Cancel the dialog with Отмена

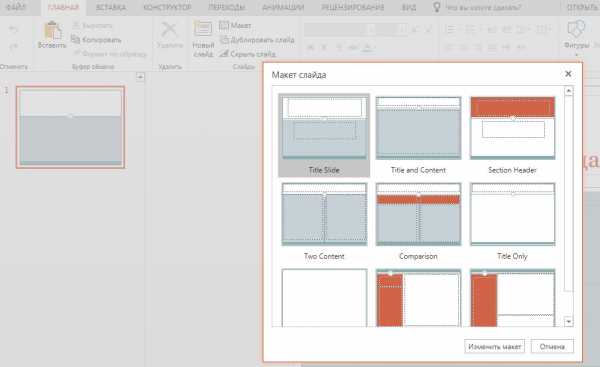[552, 346]
